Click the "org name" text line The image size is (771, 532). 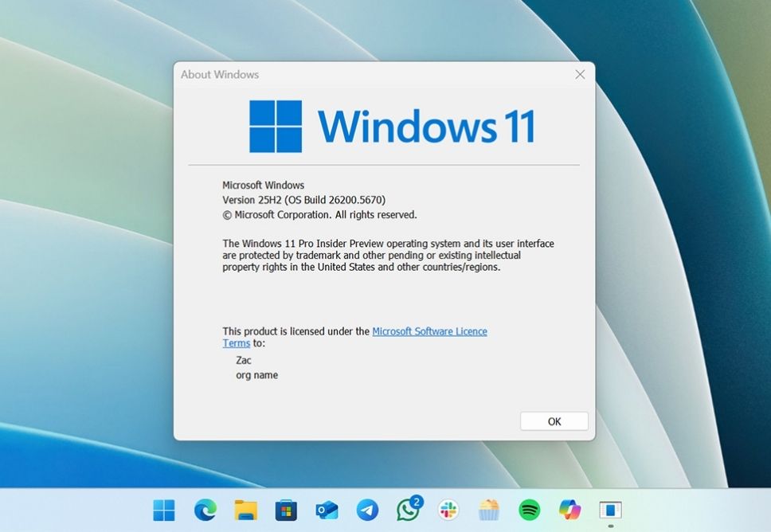pos(256,375)
